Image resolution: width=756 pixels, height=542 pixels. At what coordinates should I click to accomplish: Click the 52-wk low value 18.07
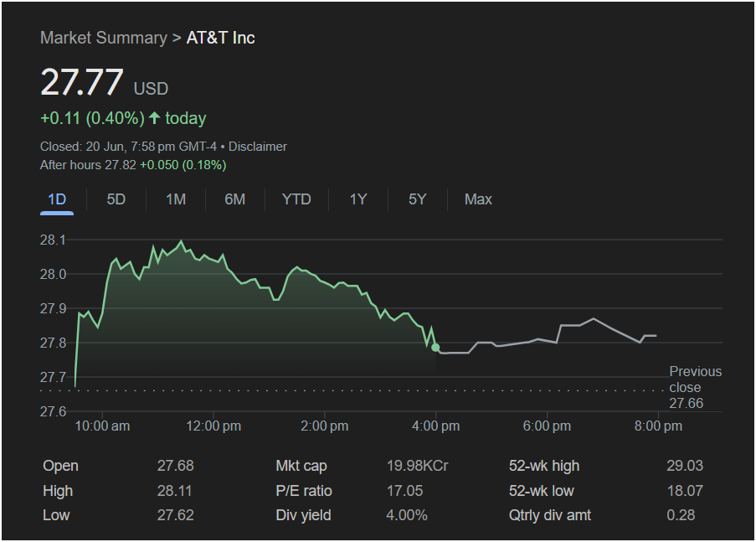[x=685, y=491]
